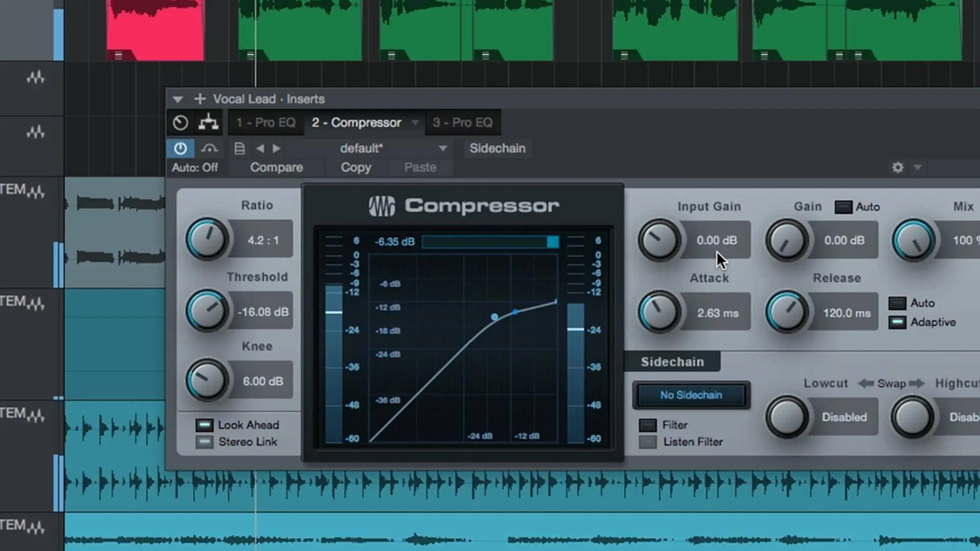This screenshot has height=551, width=980.
Task: Click the makeup Gain knob
Action: coord(787,240)
